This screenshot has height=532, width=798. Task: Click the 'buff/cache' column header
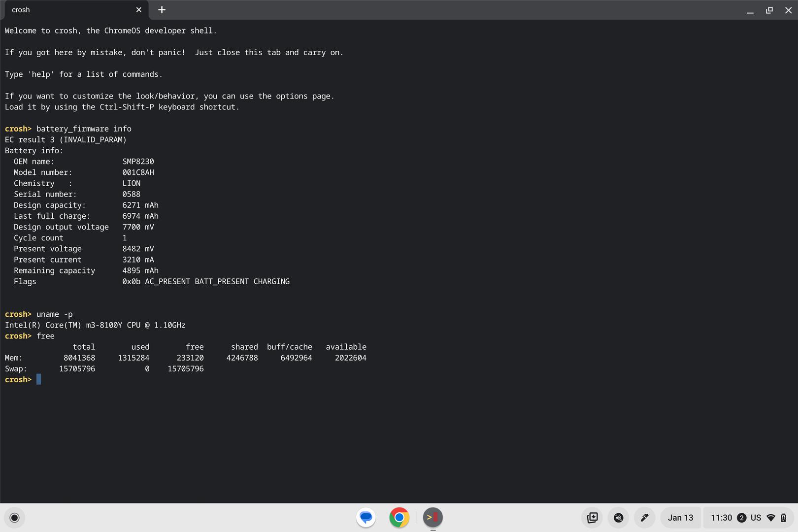[x=290, y=347]
